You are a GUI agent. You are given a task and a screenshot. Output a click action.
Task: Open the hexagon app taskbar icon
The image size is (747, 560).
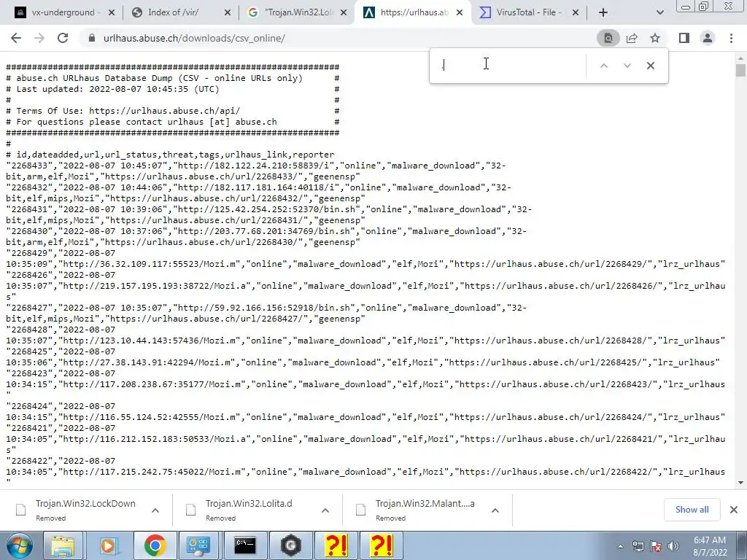[290, 545]
